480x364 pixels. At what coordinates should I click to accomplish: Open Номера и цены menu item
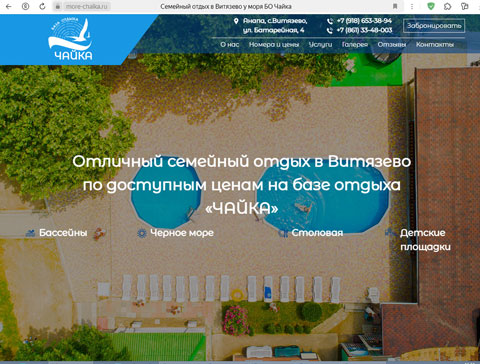(274, 44)
